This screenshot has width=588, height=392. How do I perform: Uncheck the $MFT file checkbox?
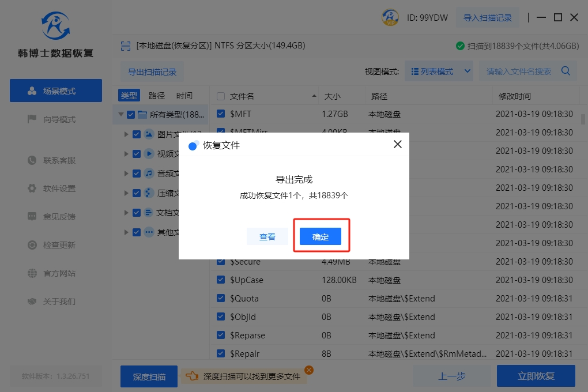[x=221, y=114]
